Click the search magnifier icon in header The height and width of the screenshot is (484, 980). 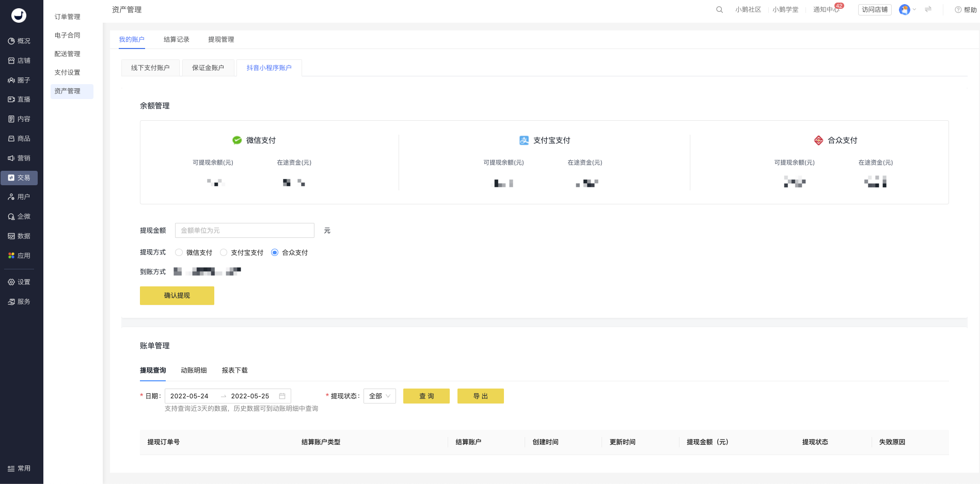[x=719, y=9]
